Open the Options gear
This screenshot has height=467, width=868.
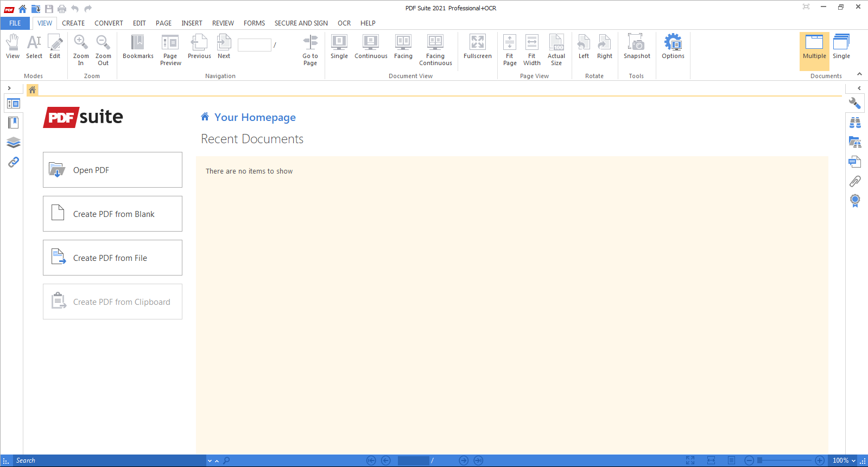[673, 47]
